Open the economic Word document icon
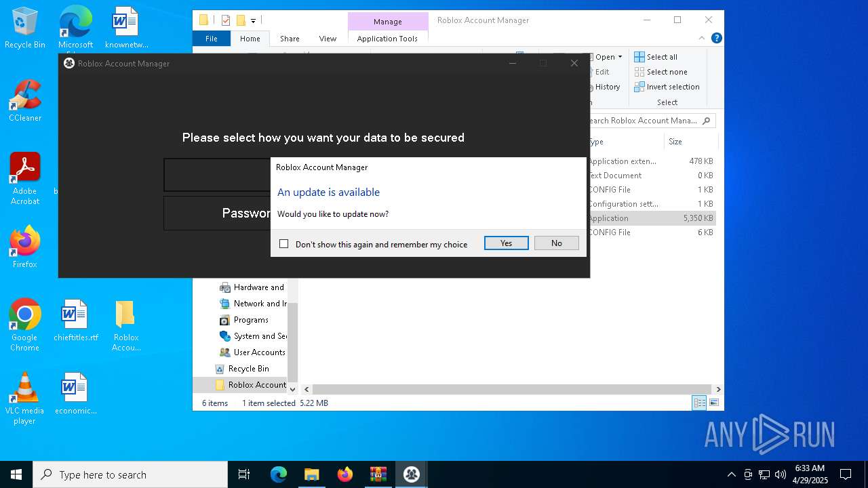The height and width of the screenshot is (488, 868). (75, 394)
